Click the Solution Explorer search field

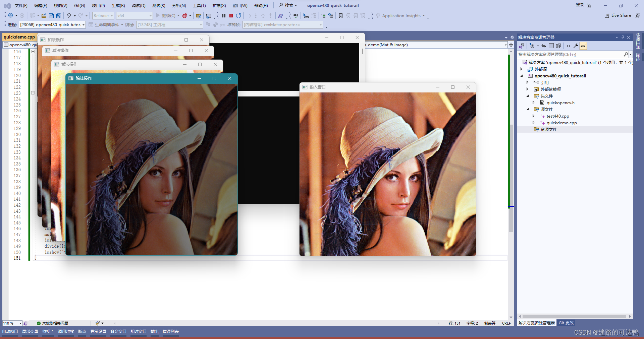[x=570, y=54]
